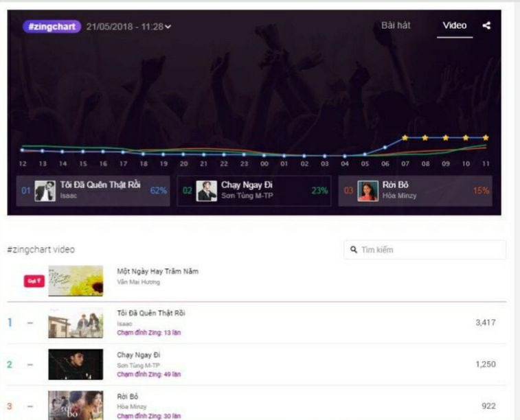The width and height of the screenshot is (520, 420).
Task: Click the #zingchart video heading
Action: (41, 249)
